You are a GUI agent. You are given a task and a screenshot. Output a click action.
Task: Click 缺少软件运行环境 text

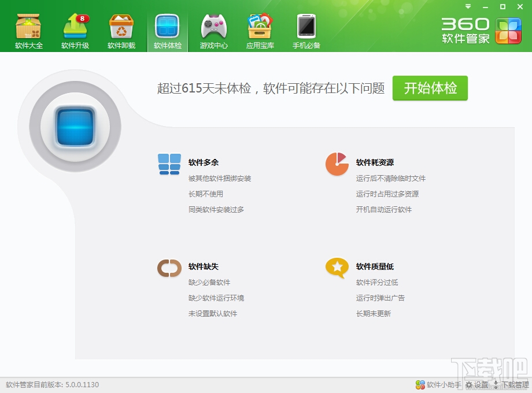pos(216,298)
